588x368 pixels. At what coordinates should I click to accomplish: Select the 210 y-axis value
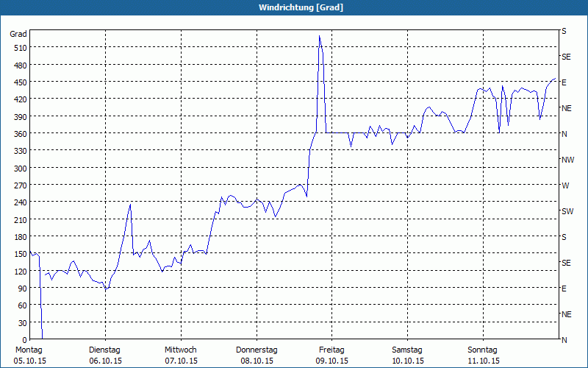tap(21, 219)
